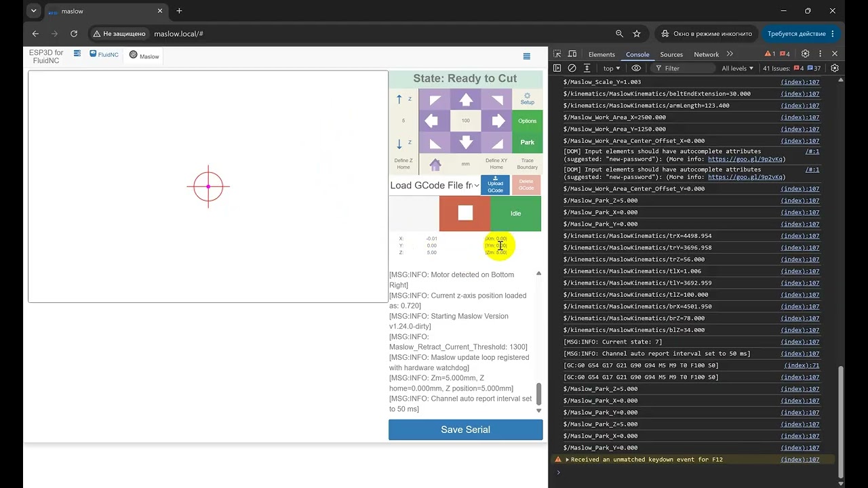Show more DevTools tabs chevron

point(730,54)
